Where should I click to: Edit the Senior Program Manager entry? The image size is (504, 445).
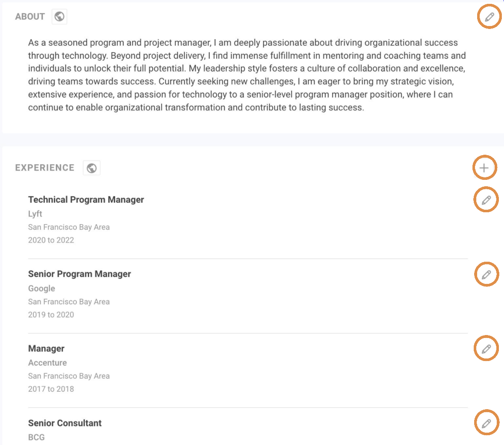point(486,275)
